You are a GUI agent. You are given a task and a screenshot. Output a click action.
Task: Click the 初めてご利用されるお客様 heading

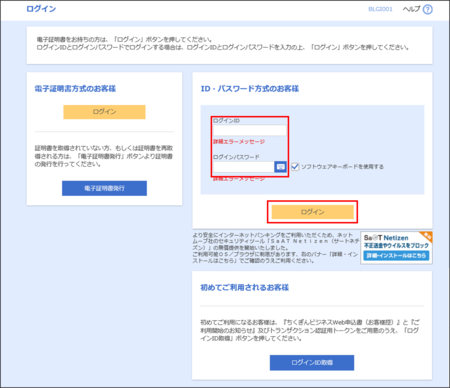click(245, 288)
